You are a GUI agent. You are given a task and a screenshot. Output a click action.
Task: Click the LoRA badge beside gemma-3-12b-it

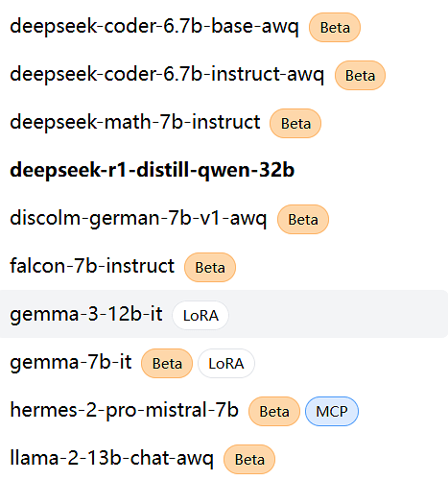[200, 316]
